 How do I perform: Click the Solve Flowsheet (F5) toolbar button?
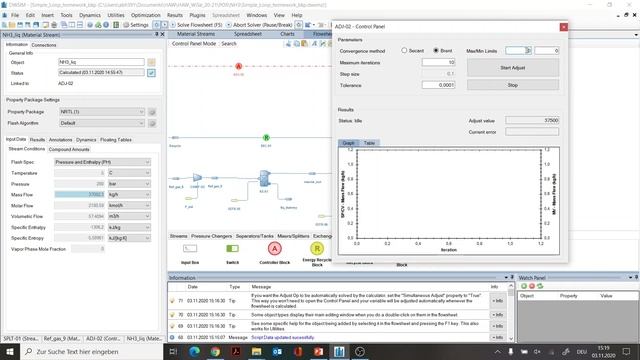pos(196,25)
